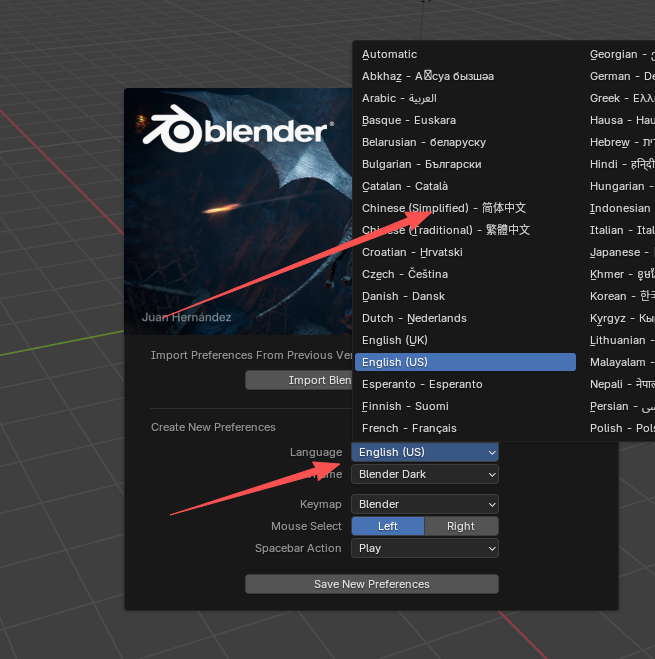Pick Nepali language option

pos(621,384)
